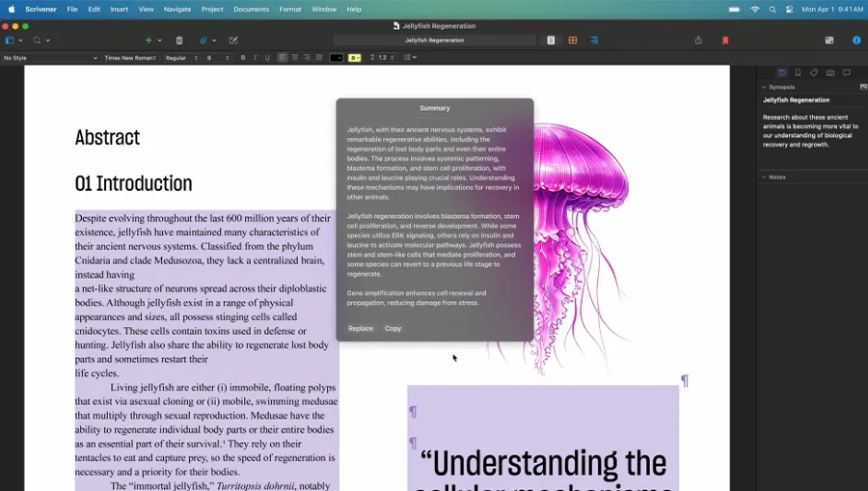The width and height of the screenshot is (868, 491).
Task: Toggle bold formatting
Action: click(x=242, y=58)
